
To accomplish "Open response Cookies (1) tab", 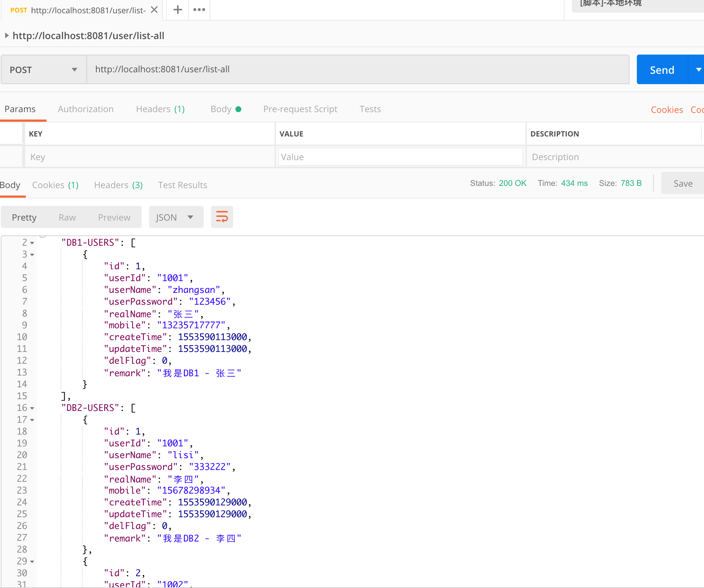I will point(55,185).
